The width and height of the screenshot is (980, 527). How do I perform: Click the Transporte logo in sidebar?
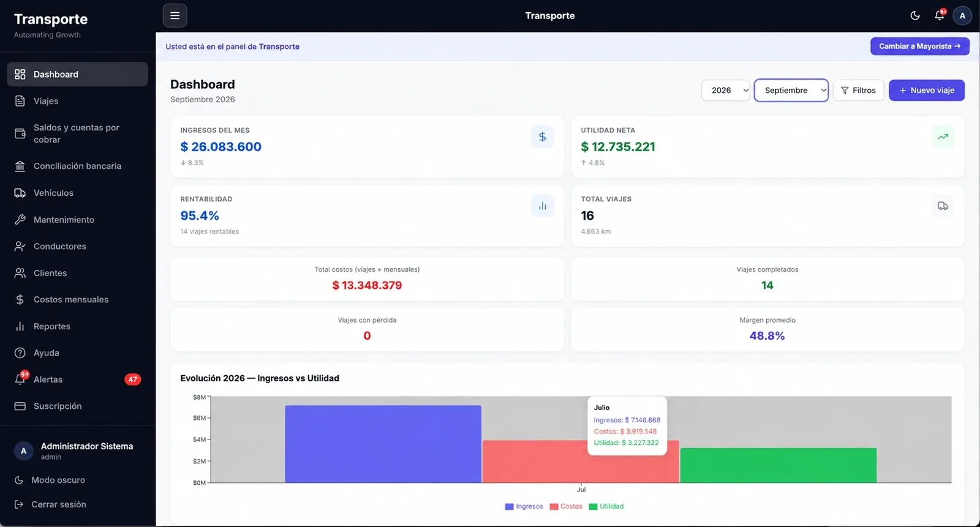[x=51, y=20]
